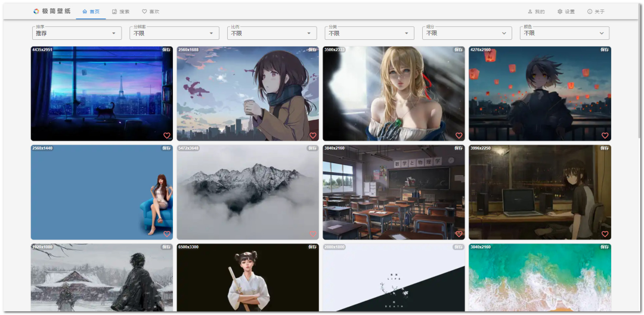Save the 5472x3648 mountain wallpaper
Image resolution: width=644 pixels, height=315 pixels.
pos(312,148)
